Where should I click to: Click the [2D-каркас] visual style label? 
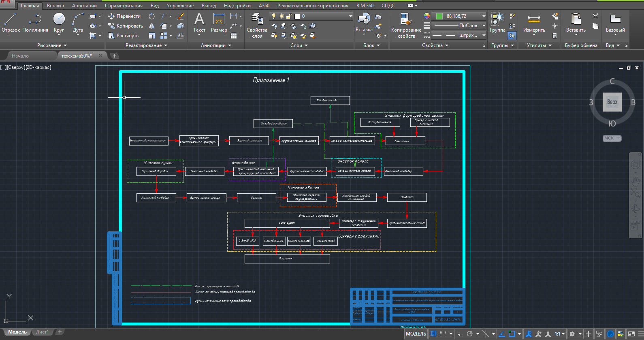(38, 67)
